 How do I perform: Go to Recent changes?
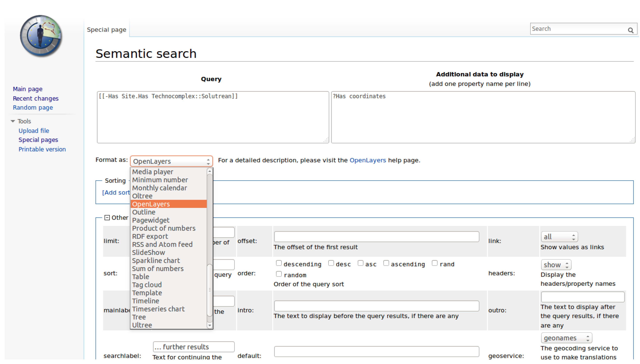coord(35,99)
